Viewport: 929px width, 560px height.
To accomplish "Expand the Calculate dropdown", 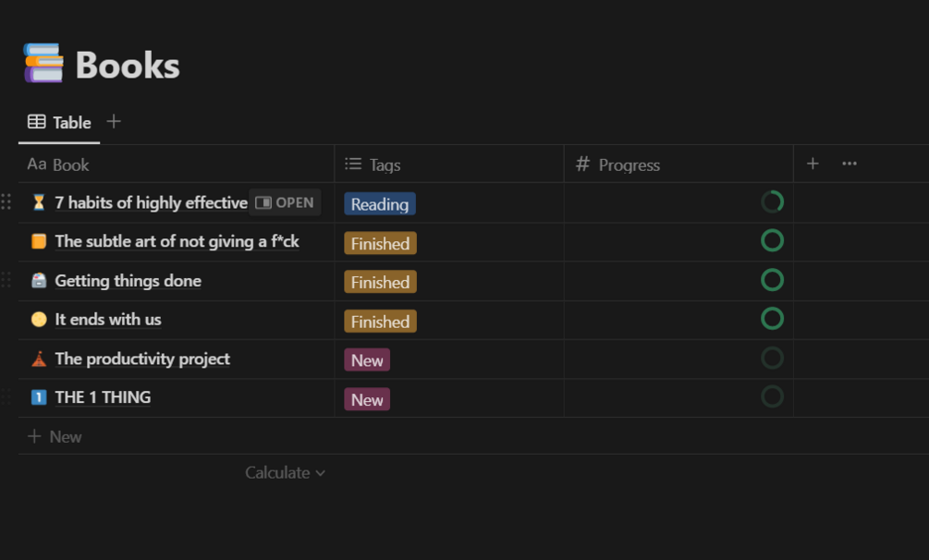I will coord(285,472).
